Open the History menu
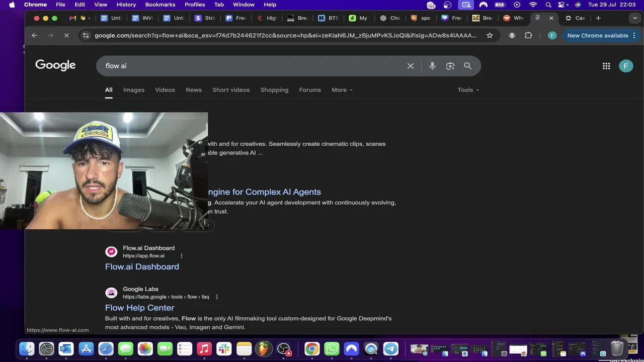This screenshot has height=362, width=644. [126, 5]
